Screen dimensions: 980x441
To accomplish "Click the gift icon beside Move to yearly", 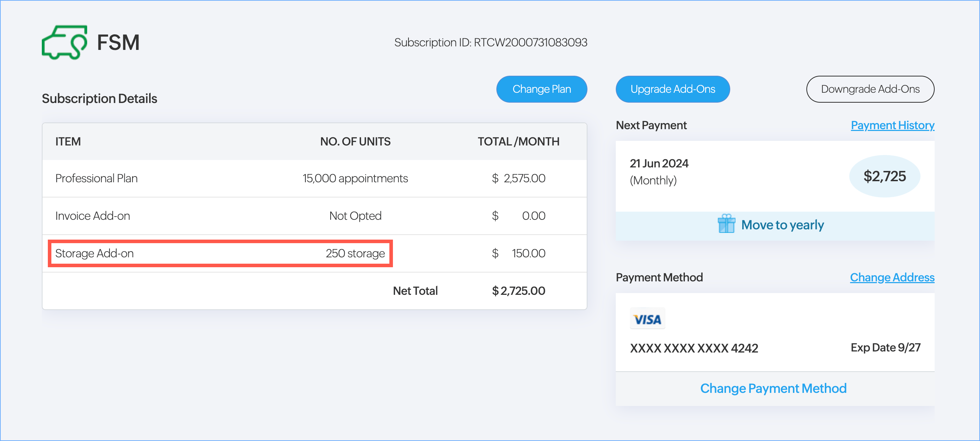I will 726,224.
